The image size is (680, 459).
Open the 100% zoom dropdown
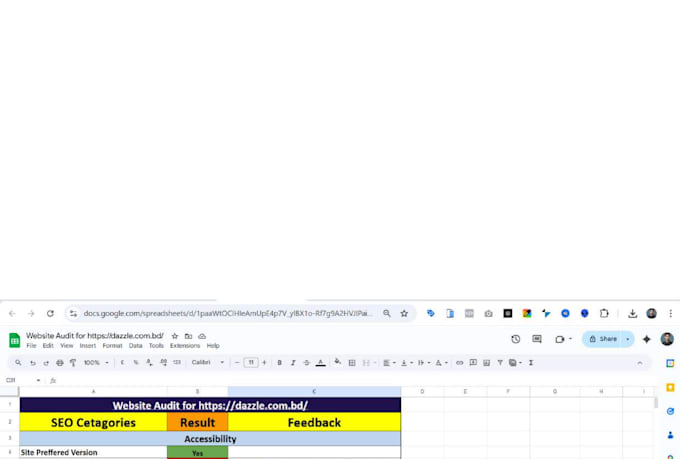tap(96, 363)
